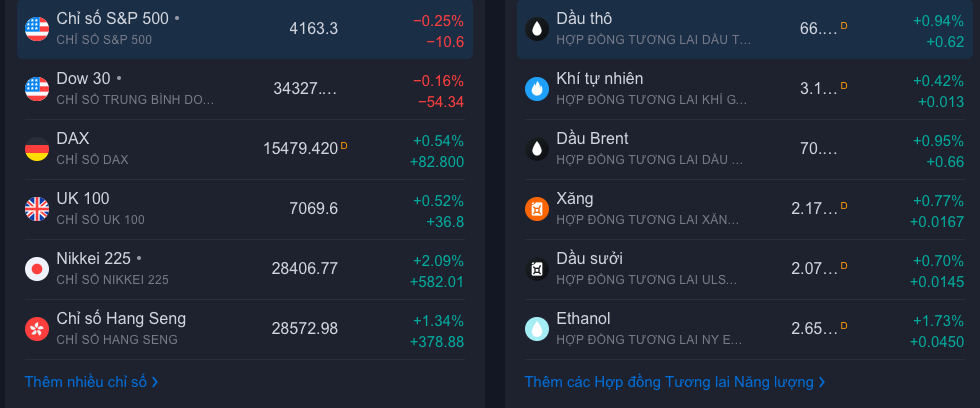Click the US flag icon for S&P 500
The image size is (980, 408).
point(37,29)
